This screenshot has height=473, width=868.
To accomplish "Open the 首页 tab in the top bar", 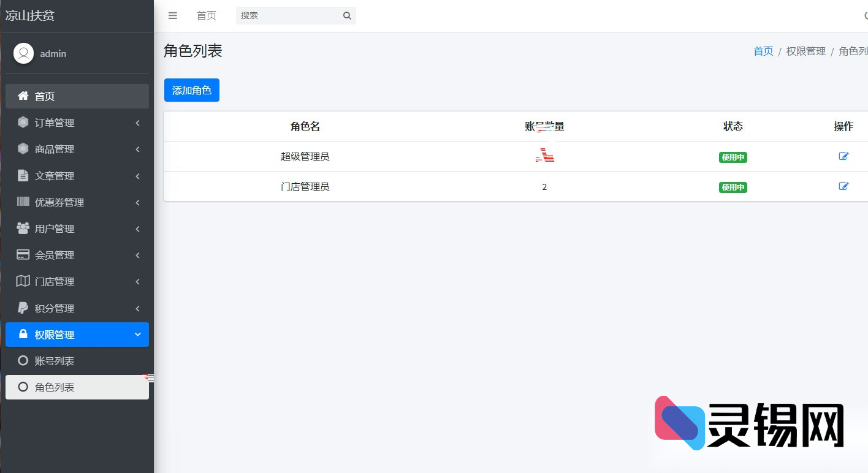I will 207,16.
